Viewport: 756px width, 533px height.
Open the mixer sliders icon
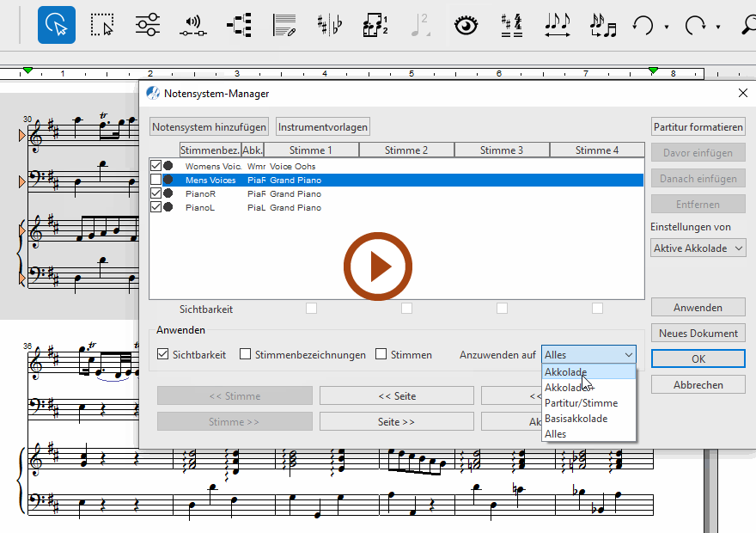pyautogui.click(x=148, y=25)
